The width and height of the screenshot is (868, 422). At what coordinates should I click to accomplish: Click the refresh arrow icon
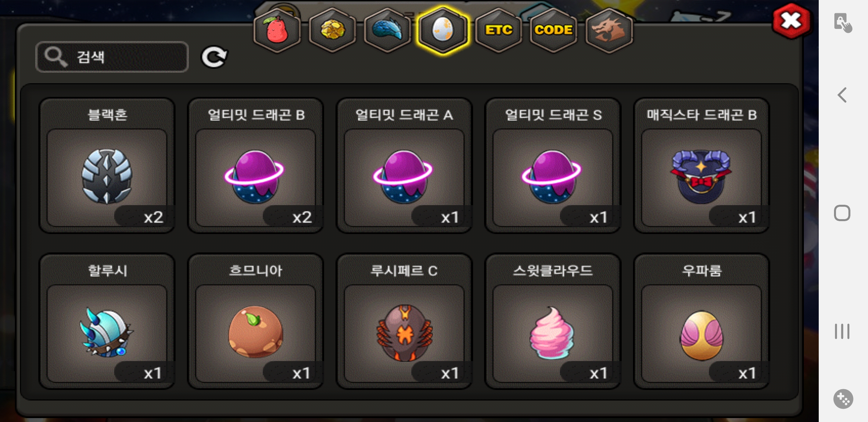point(214,57)
